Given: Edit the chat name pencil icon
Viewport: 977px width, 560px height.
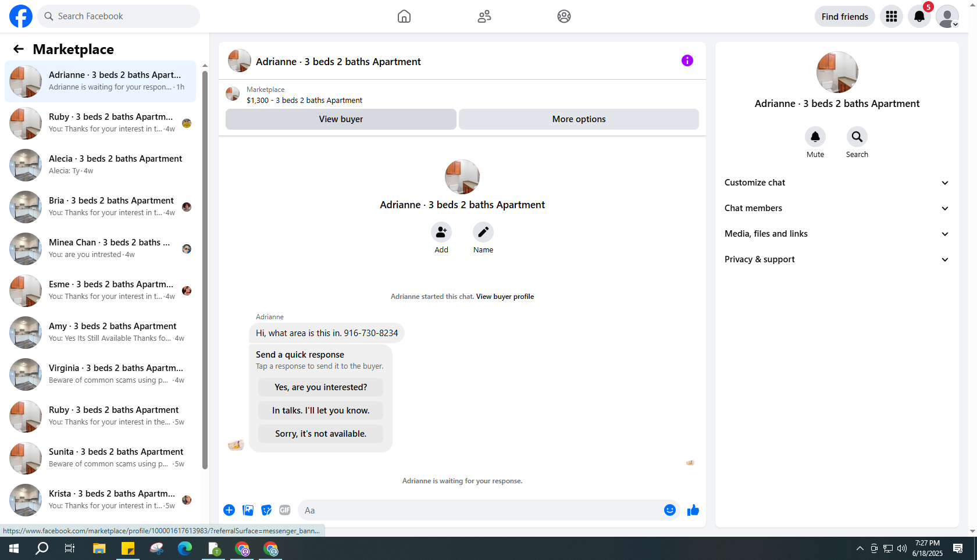Looking at the screenshot, I should pyautogui.click(x=483, y=232).
